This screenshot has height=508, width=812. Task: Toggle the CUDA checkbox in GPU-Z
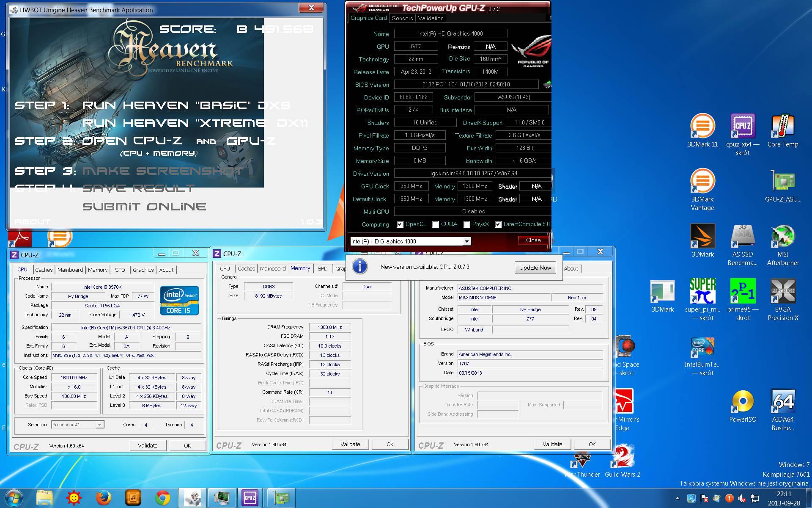click(x=436, y=224)
